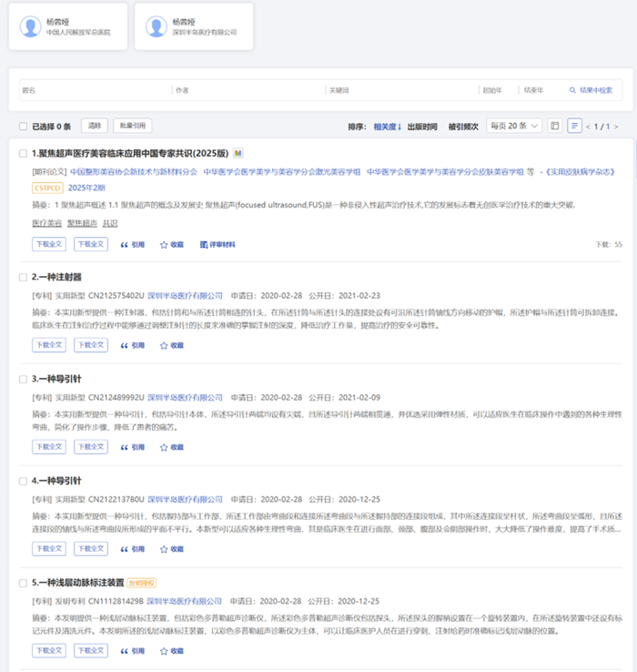Cite 一种浅层动脉标注装置 via 引用
Image resolution: width=637 pixels, height=672 pixels.
[x=132, y=651]
